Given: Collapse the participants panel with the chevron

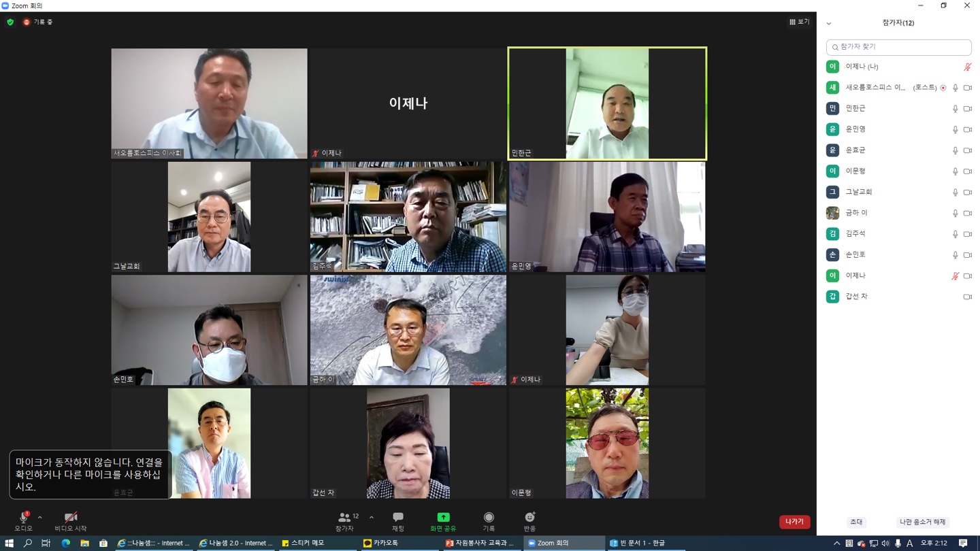Looking at the screenshot, I should pos(829,23).
